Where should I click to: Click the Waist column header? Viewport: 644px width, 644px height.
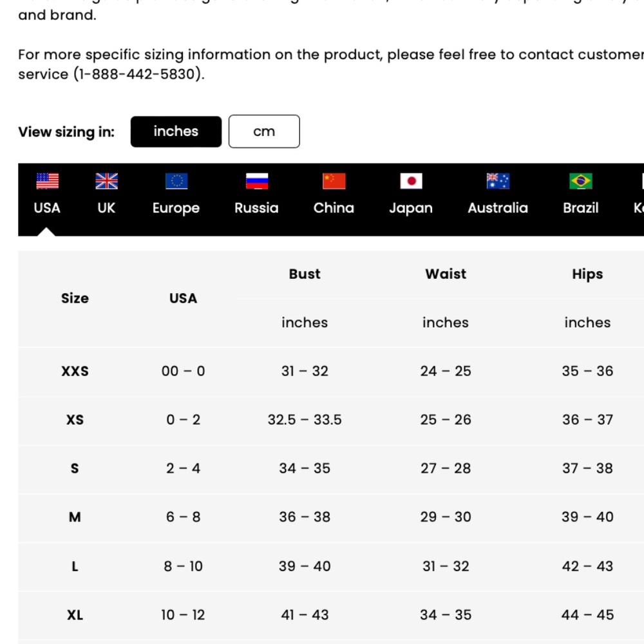[x=446, y=274]
